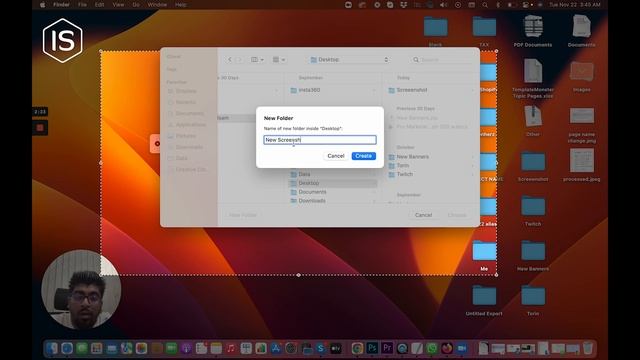Select the Torin folder on the desktop
640x360 pixels.
click(x=533, y=300)
